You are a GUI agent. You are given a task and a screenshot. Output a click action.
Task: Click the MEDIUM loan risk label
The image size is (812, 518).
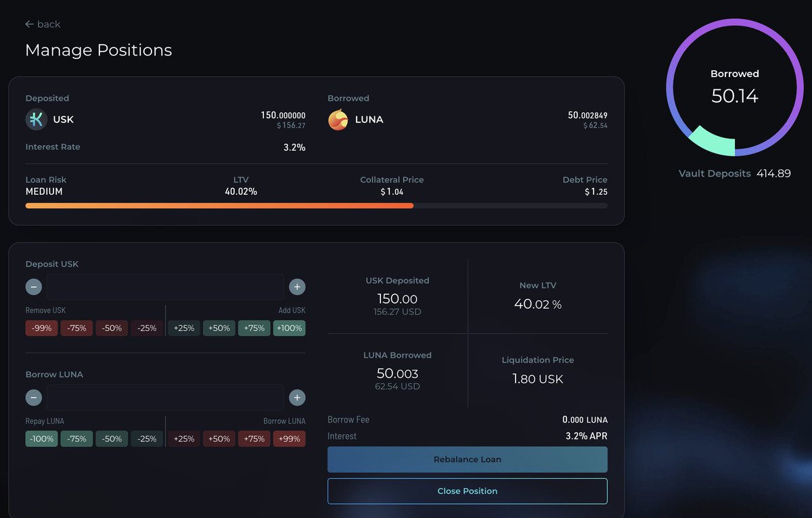pyautogui.click(x=44, y=192)
